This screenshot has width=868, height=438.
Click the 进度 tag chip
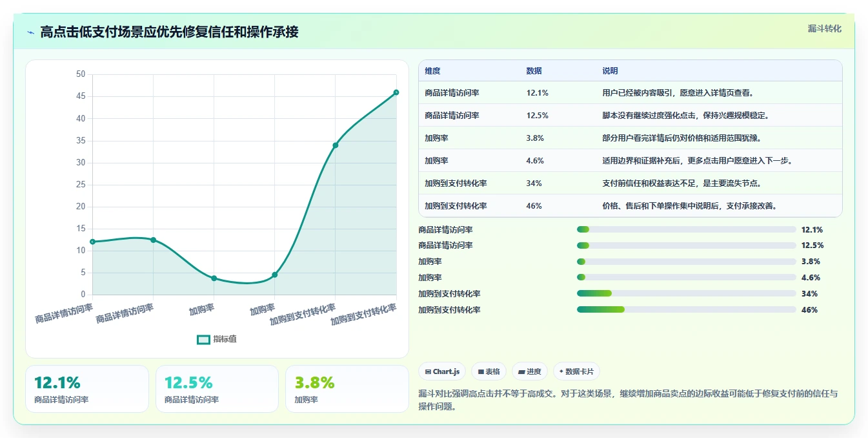click(x=530, y=371)
